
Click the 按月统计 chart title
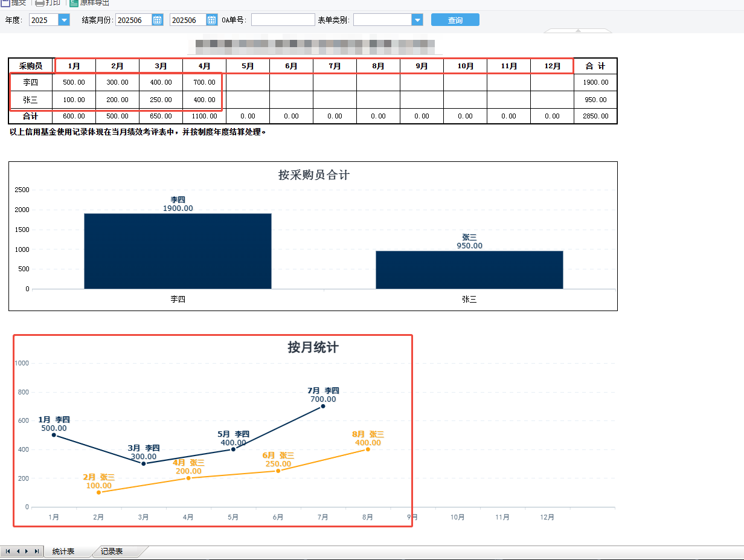coord(313,347)
